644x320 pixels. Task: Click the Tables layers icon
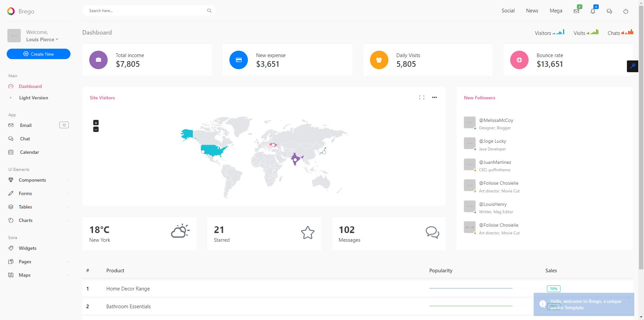point(11,207)
